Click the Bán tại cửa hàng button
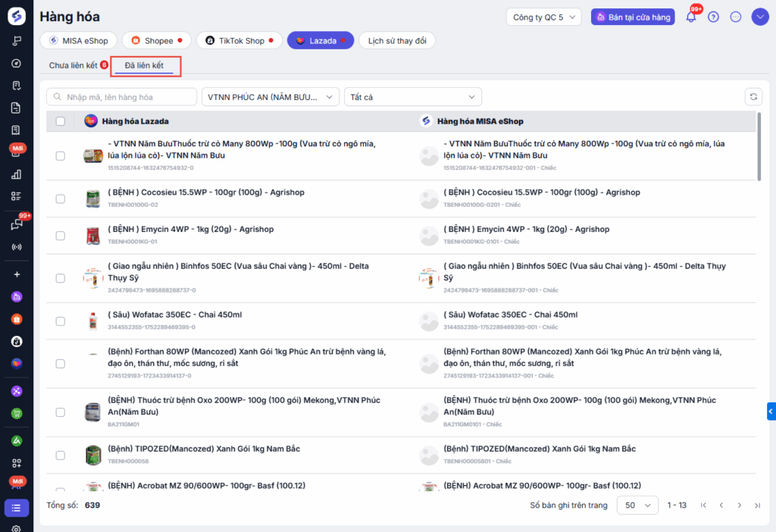776x532 pixels. [x=633, y=17]
